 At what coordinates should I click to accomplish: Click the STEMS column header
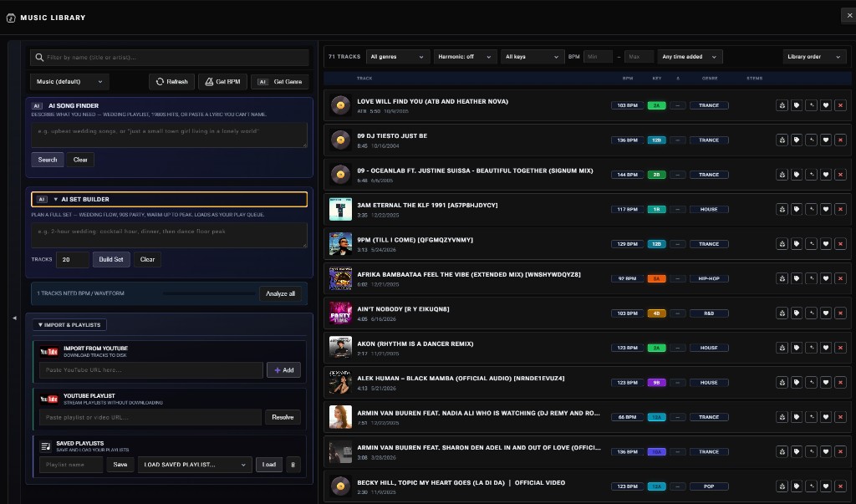tap(755, 78)
